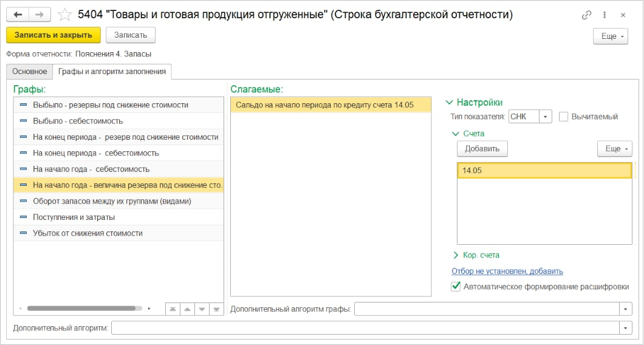Open the three-dot options menu
Screen dimensions: 644x345
coord(605,15)
